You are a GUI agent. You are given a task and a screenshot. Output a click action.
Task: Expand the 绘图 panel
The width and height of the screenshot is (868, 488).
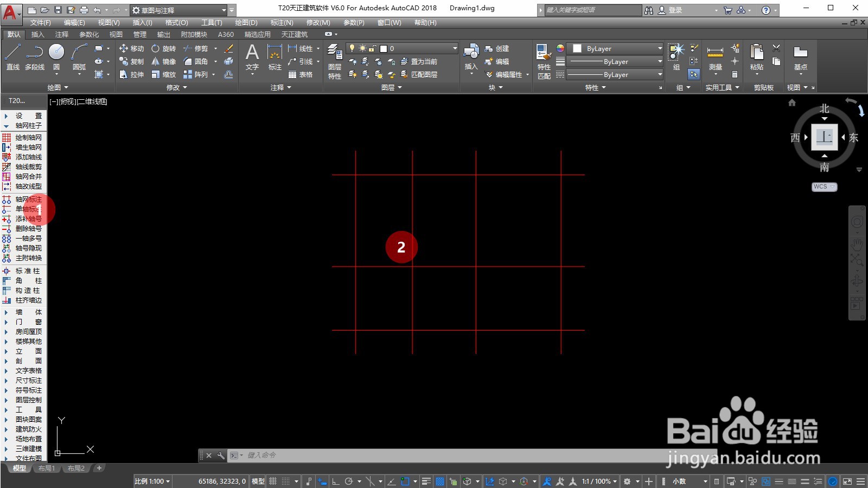click(58, 87)
